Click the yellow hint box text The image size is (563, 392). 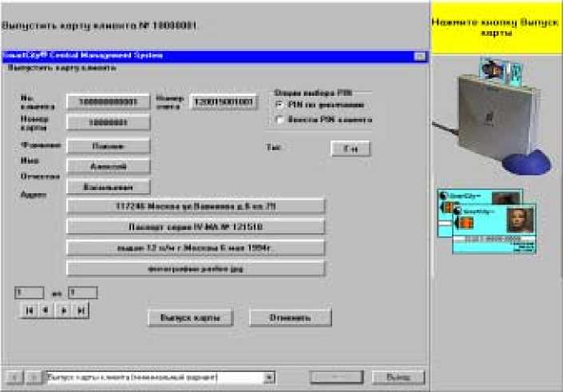point(495,27)
